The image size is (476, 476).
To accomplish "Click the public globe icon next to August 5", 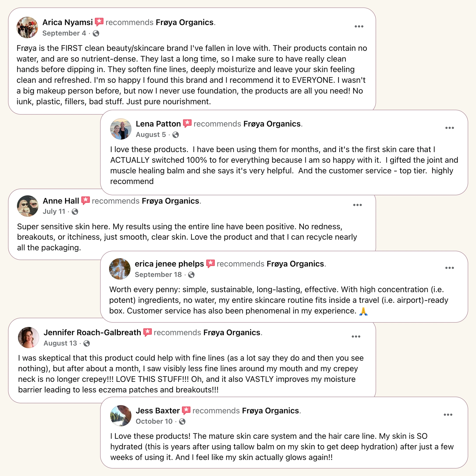I will pos(175,135).
